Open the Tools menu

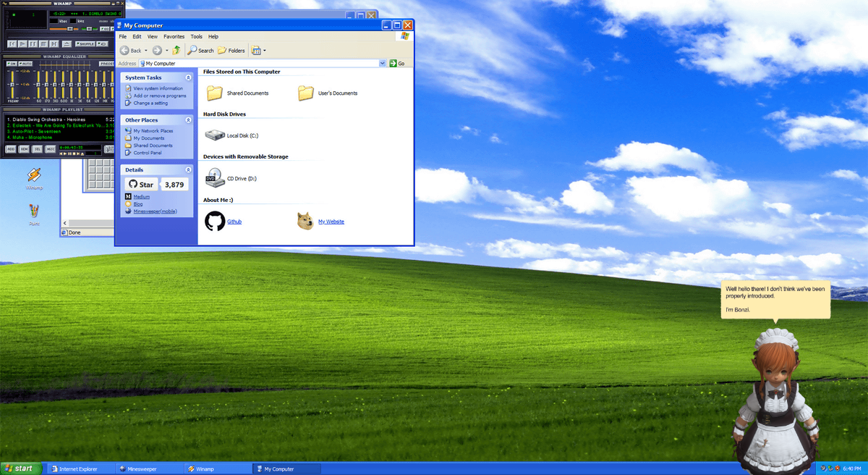196,36
